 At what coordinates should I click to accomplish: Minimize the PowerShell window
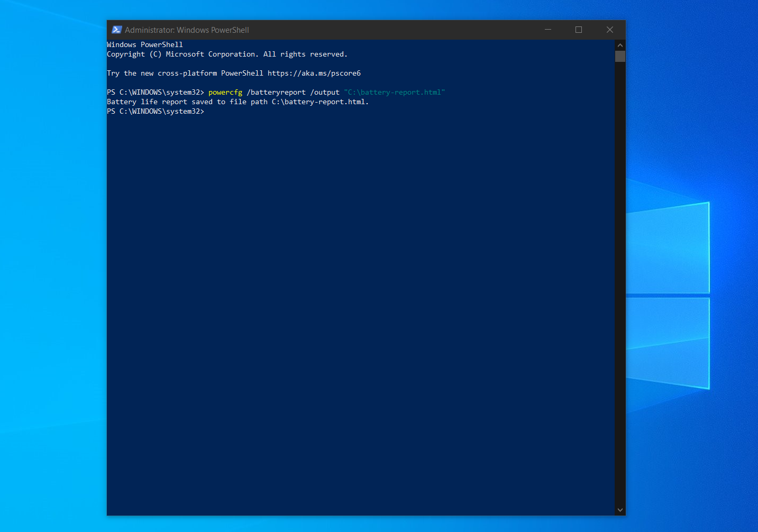(547, 30)
